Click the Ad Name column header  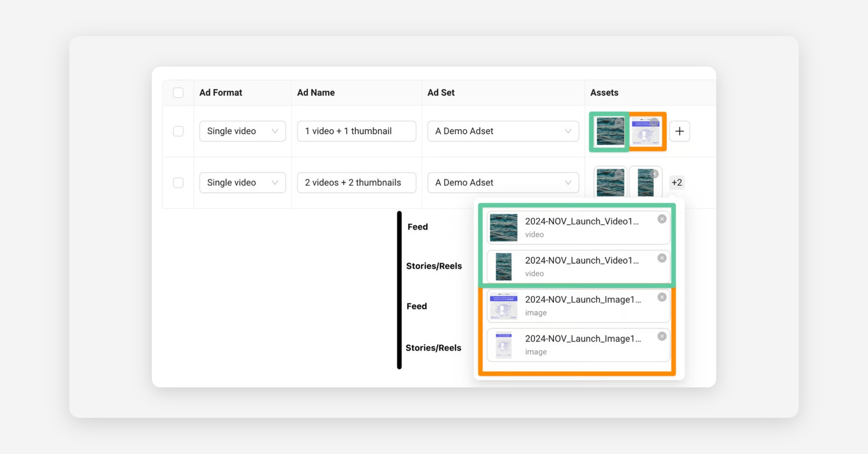[x=316, y=93]
